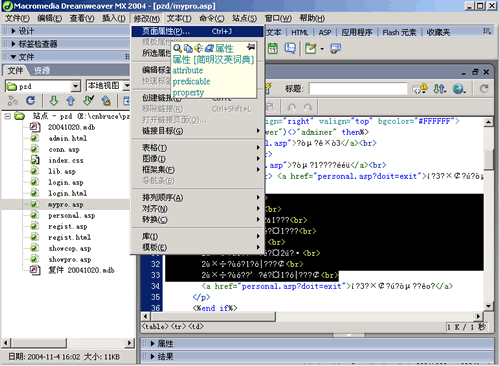Open the Insert bar options menu icon
The image size is (500, 366).
[487, 31]
